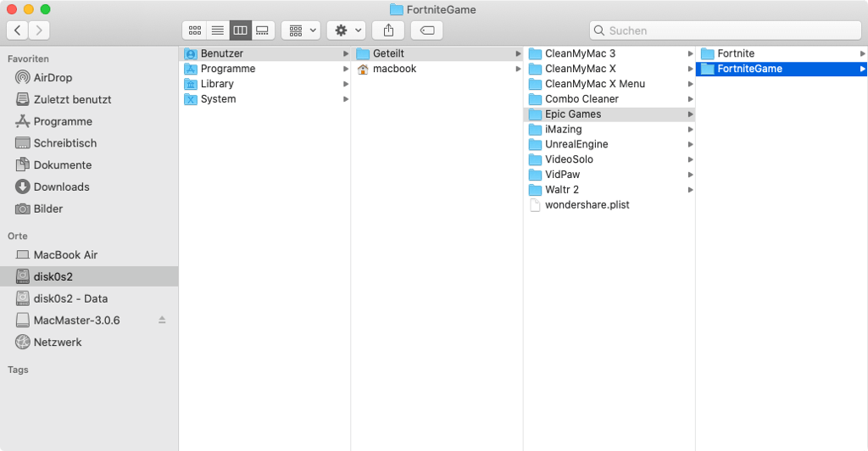This screenshot has height=451, width=868.
Task: Go forward with the right arrow button
Action: coord(39,31)
